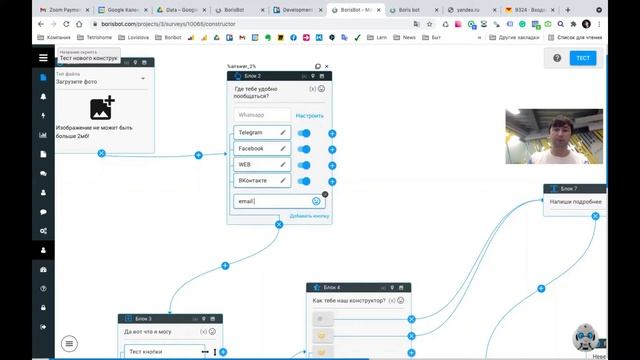
Task: Open emoji picker in Блок 3 message
Action: click(x=212, y=331)
